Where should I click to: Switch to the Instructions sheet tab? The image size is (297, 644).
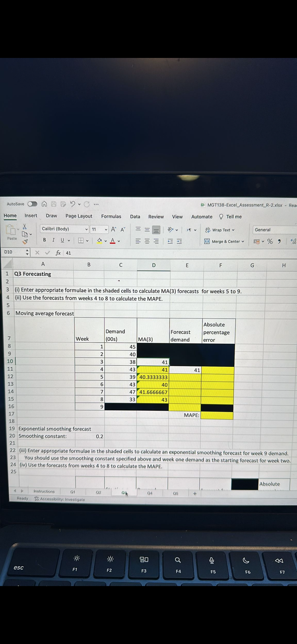(44, 491)
